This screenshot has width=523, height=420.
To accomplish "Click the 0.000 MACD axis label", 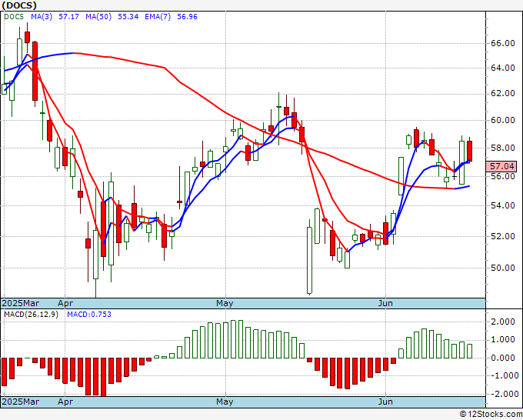I will (505, 358).
